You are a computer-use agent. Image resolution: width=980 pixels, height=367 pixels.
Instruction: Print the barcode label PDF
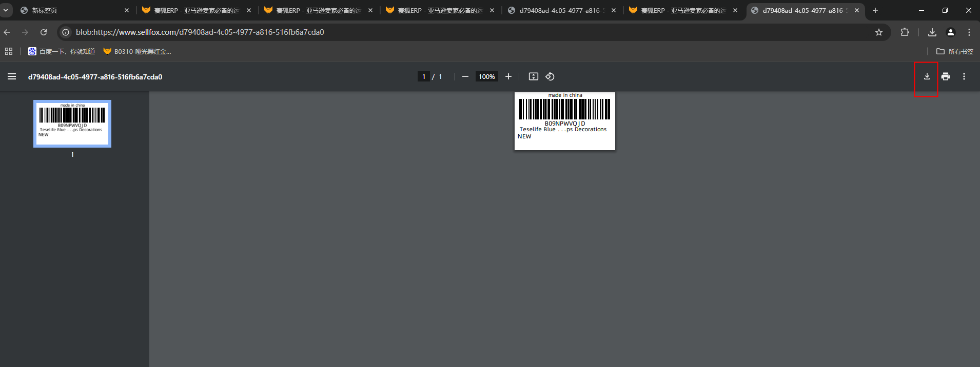coord(946,77)
